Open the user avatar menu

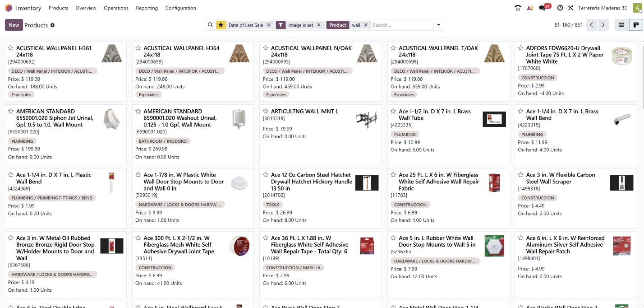click(x=637, y=8)
